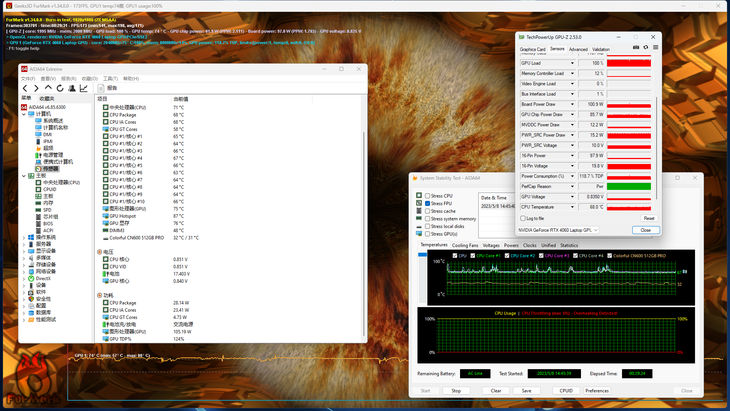Open the Statistics tab in Stability Test
Image resolution: width=730 pixels, height=411 pixels.
[569, 245]
